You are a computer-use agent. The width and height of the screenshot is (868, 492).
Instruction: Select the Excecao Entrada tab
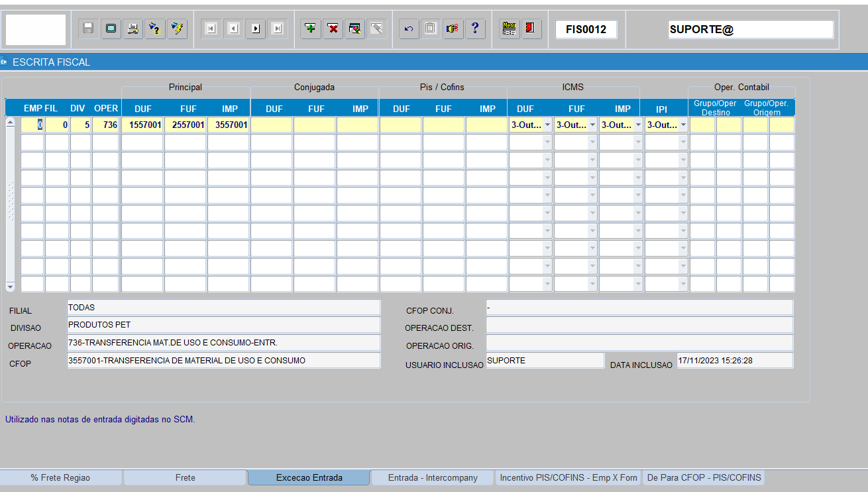309,477
